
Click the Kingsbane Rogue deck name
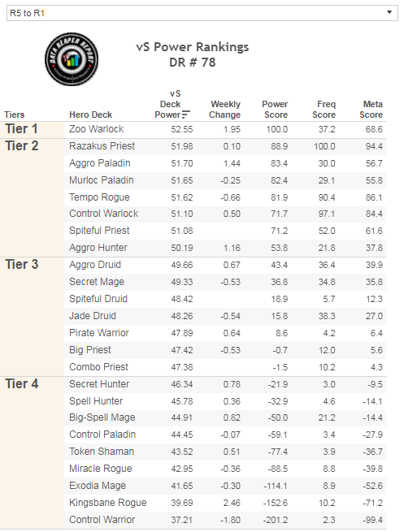[x=107, y=503]
